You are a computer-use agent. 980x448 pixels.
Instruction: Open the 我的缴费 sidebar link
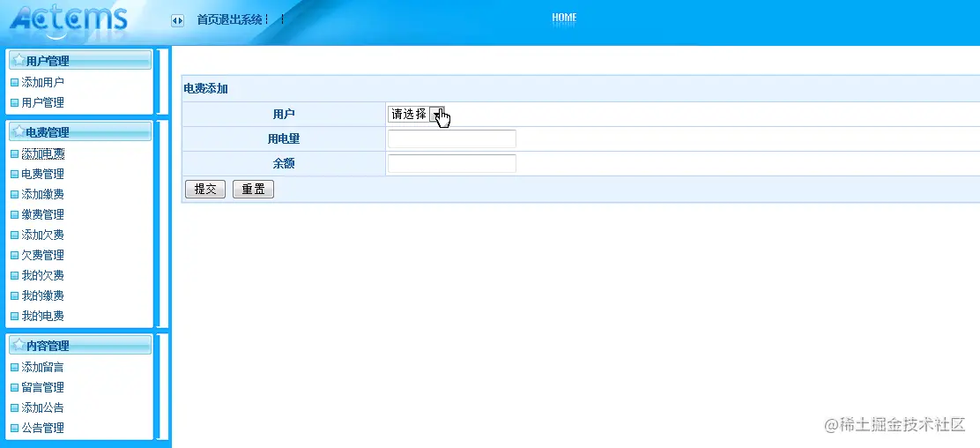click(x=42, y=296)
